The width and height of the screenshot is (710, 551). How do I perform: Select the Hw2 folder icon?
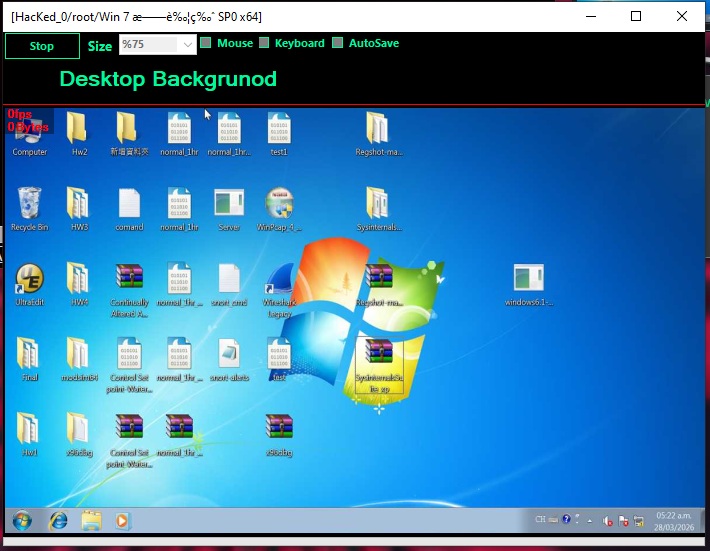coord(79,130)
